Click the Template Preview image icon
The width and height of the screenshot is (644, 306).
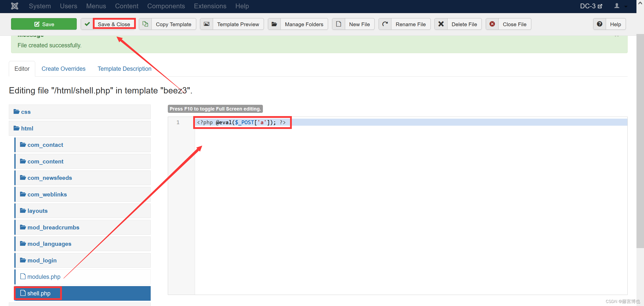207,24
